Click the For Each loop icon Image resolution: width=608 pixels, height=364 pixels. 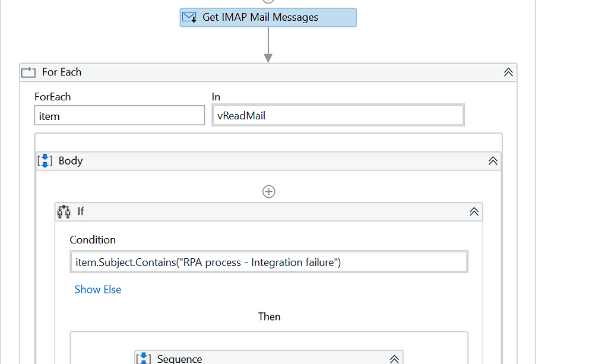pos(28,72)
